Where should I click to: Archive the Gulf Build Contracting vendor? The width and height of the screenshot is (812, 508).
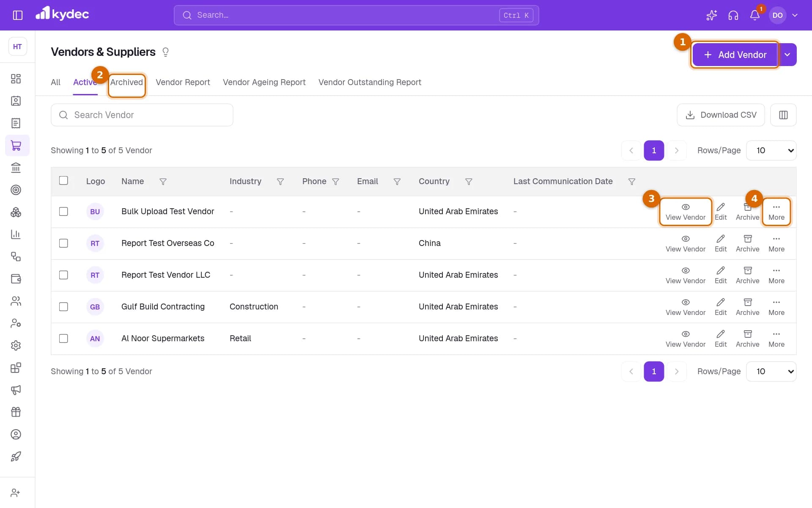coord(747,307)
